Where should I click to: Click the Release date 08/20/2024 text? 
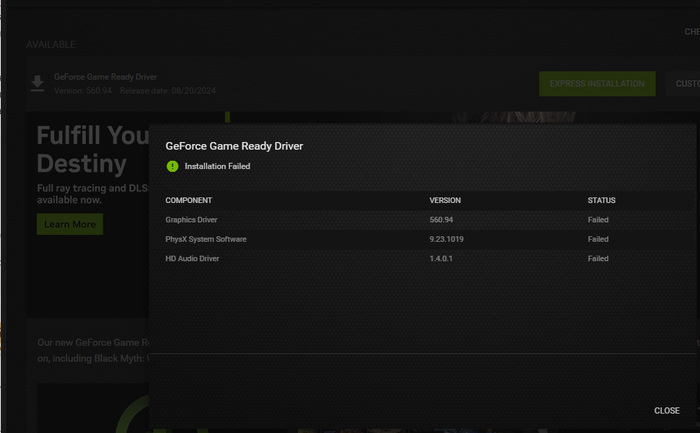pyautogui.click(x=167, y=91)
